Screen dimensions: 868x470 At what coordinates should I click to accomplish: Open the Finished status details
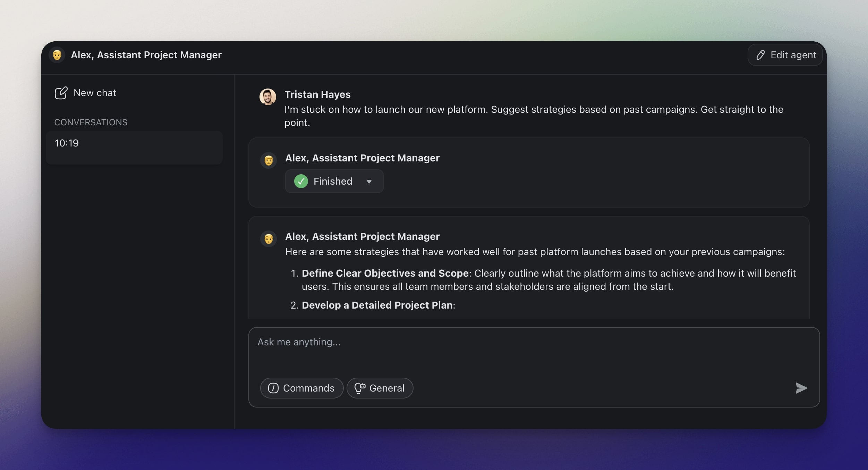click(332, 181)
